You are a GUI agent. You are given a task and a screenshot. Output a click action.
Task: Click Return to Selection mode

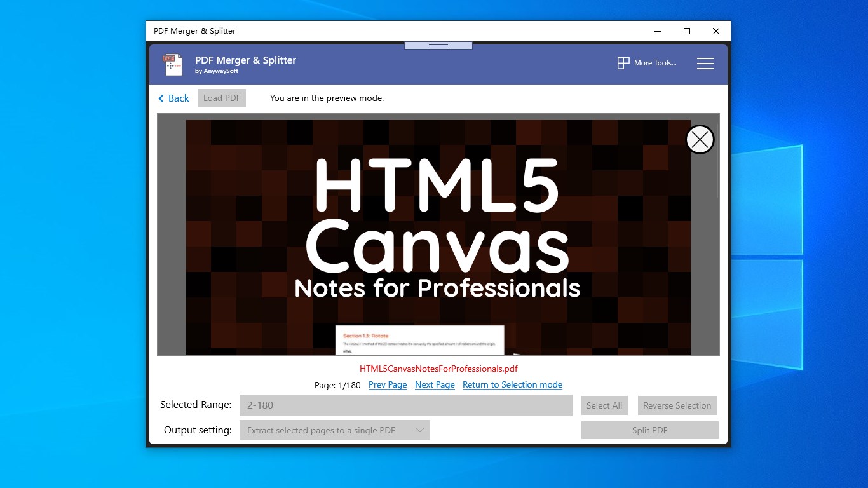(x=512, y=384)
